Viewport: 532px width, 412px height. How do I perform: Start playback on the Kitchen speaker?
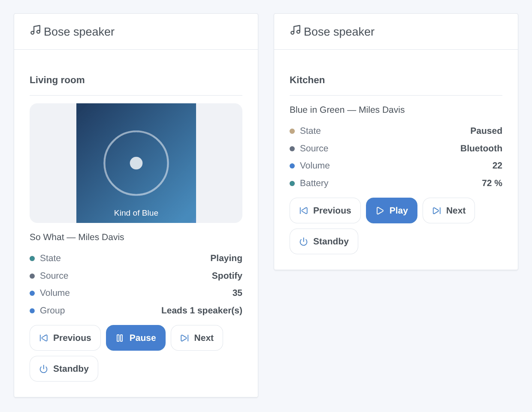point(392,211)
